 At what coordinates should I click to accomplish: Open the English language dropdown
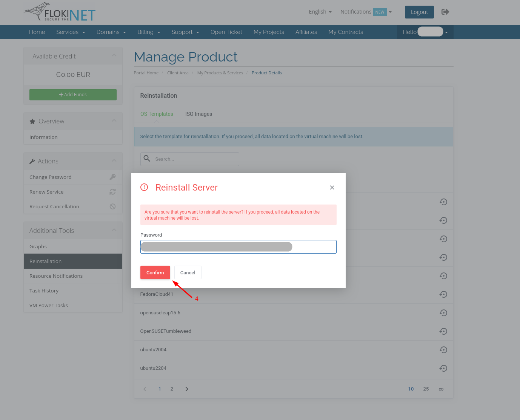(x=320, y=12)
